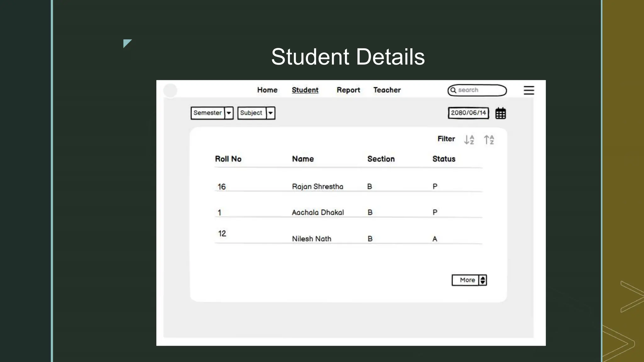The image size is (644, 362).
Task: Sort descending with the A-Z down arrow icon
Action: point(469,140)
